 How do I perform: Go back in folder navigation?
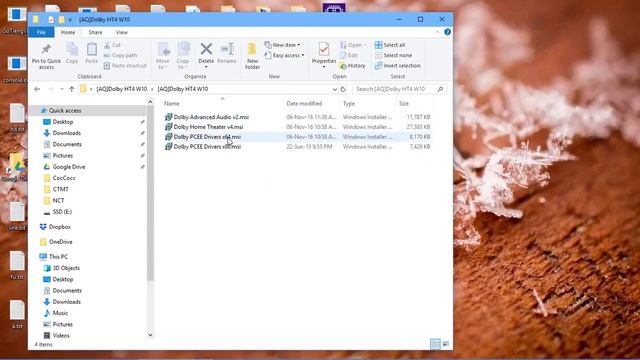pyautogui.click(x=37, y=89)
